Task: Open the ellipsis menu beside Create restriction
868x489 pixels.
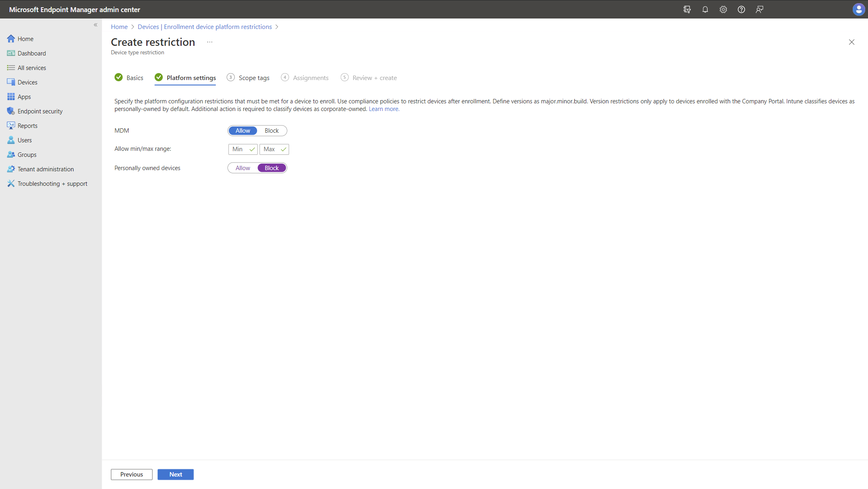Action: pos(210,42)
